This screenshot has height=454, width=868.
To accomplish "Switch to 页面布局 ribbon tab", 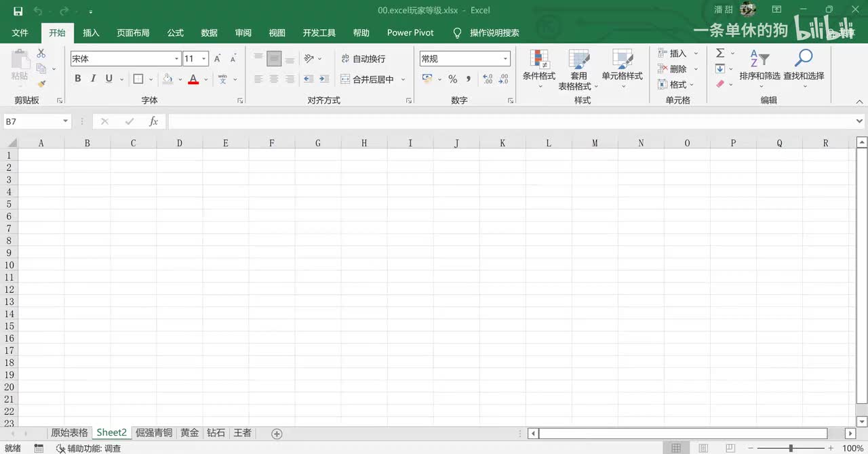I will pos(133,33).
